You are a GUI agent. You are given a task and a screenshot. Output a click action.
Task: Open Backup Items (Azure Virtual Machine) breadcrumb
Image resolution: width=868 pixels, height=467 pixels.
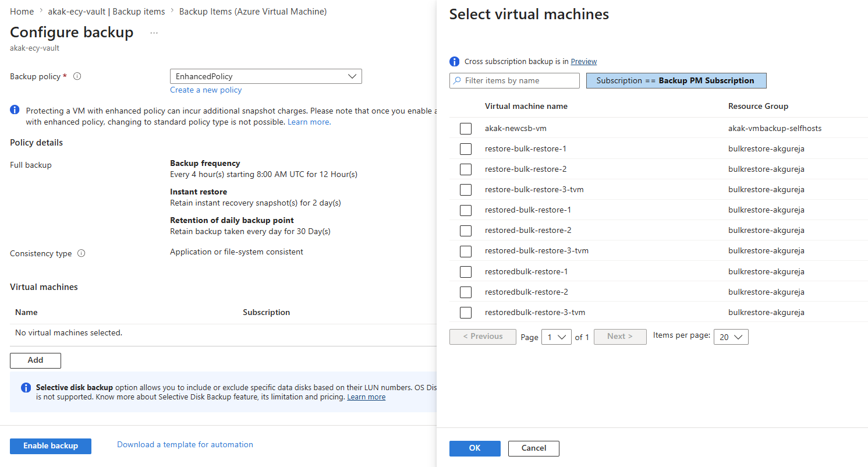coord(253,11)
